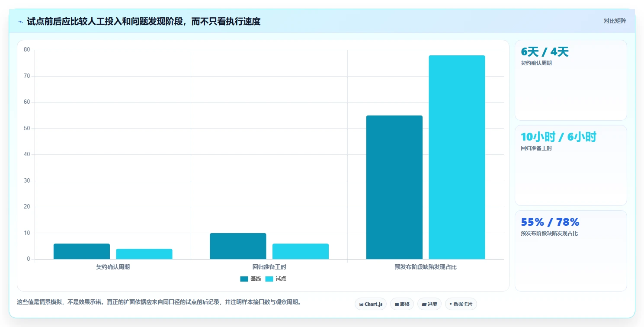Click the 6天 / 4天 card value

pyautogui.click(x=545, y=52)
